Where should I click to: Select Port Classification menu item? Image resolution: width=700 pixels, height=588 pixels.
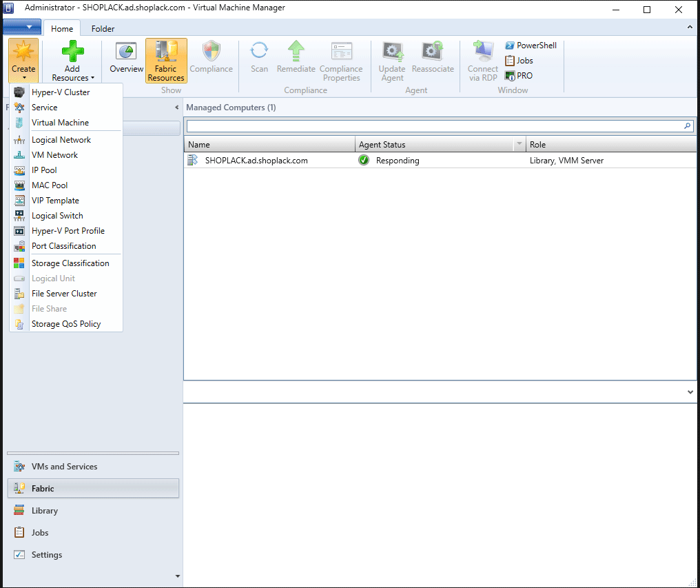click(66, 246)
